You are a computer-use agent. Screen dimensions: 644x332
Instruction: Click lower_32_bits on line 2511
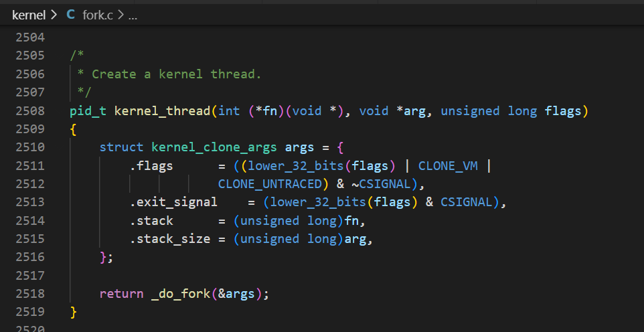click(x=296, y=165)
